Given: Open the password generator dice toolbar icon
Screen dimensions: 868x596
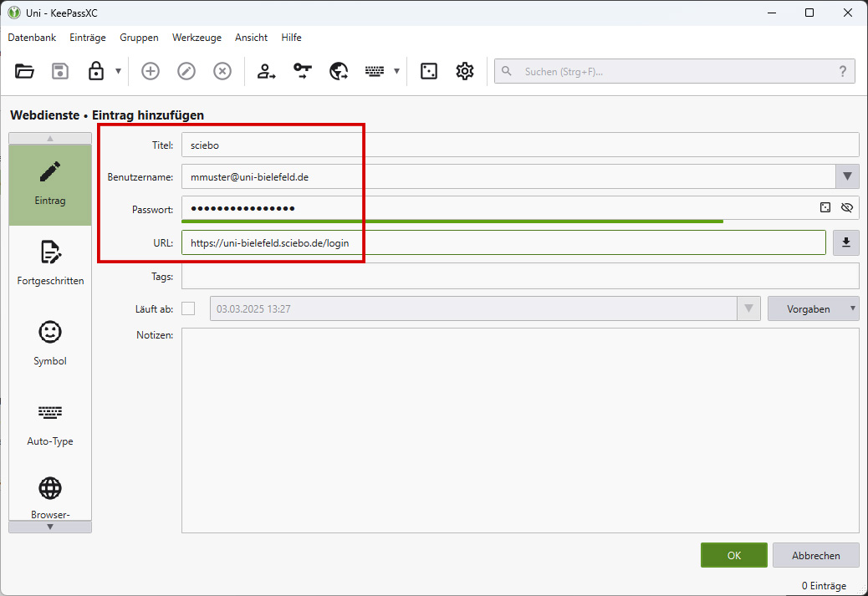Looking at the screenshot, I should [429, 71].
